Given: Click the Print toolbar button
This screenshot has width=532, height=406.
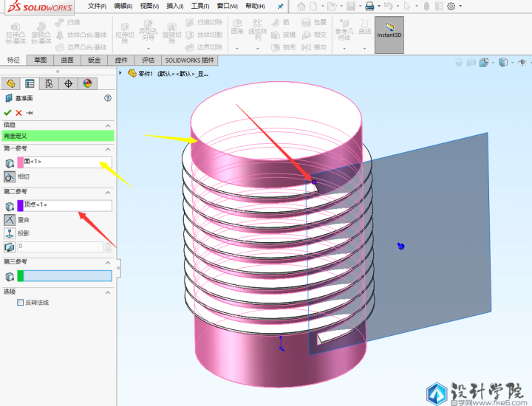Looking at the screenshot, I should 369,6.
